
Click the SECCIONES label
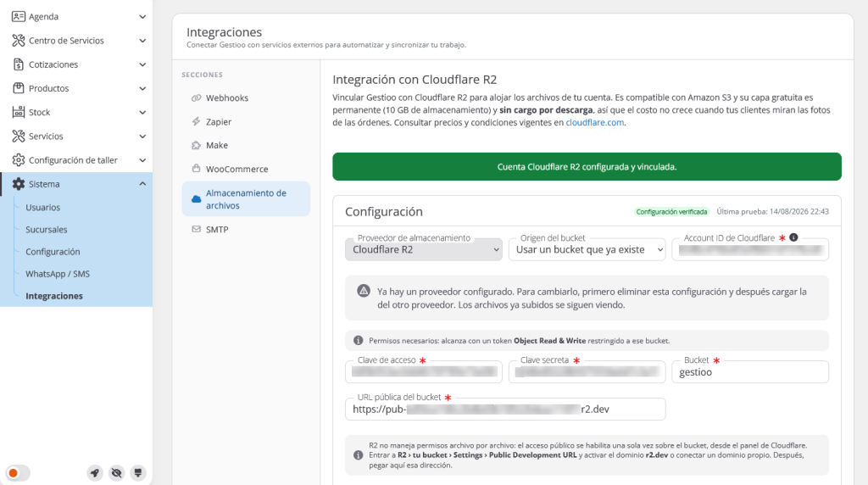coord(202,75)
